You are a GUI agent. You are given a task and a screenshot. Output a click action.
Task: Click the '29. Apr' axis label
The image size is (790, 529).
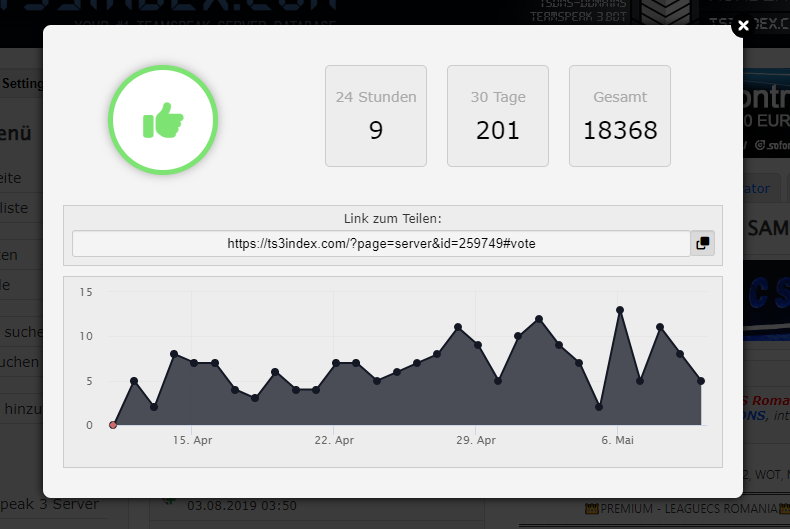pyautogui.click(x=476, y=440)
